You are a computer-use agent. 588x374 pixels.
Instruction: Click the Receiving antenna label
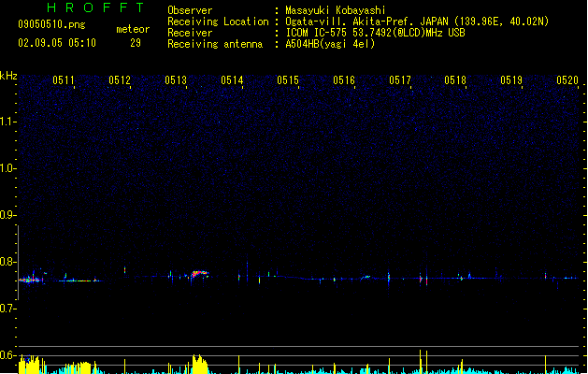click(215, 44)
